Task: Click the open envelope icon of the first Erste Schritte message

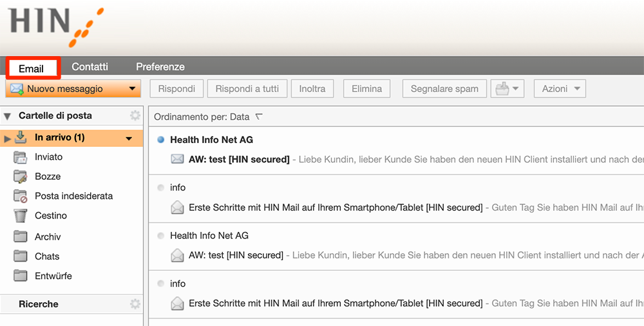Action: (178, 207)
